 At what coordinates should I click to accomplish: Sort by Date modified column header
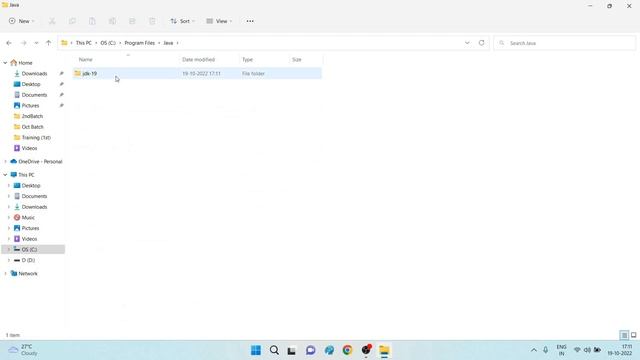pyautogui.click(x=198, y=60)
